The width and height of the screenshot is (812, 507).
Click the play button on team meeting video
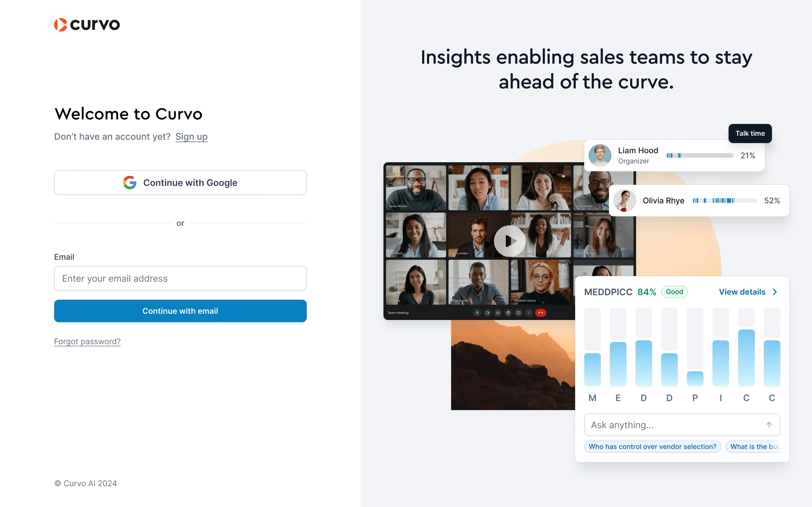507,241
